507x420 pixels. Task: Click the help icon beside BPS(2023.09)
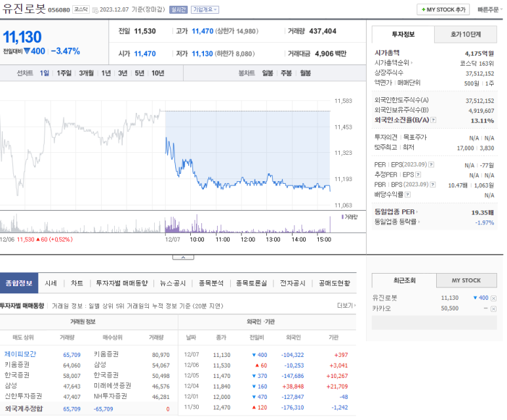tap(433, 185)
